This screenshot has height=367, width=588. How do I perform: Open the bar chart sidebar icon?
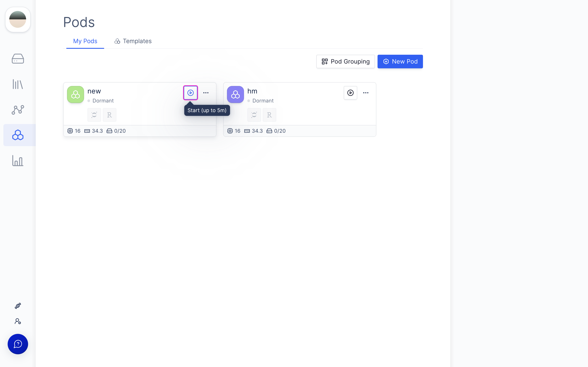click(18, 161)
